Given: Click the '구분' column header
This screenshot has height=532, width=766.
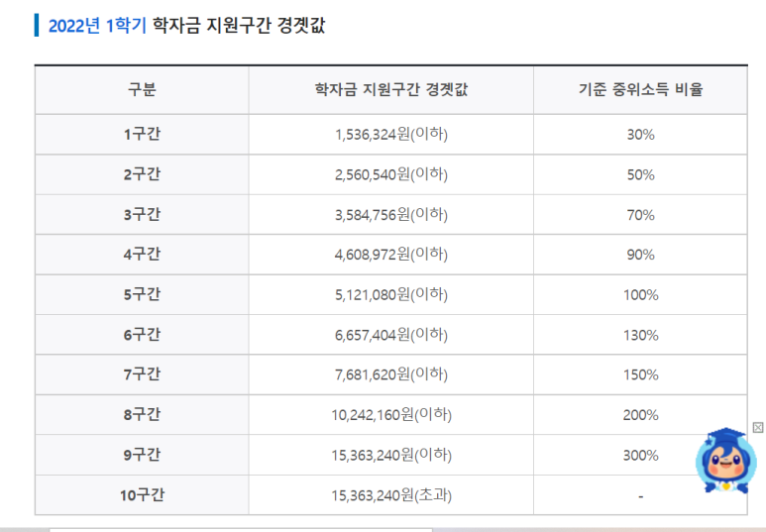Looking at the screenshot, I should coord(142,89).
